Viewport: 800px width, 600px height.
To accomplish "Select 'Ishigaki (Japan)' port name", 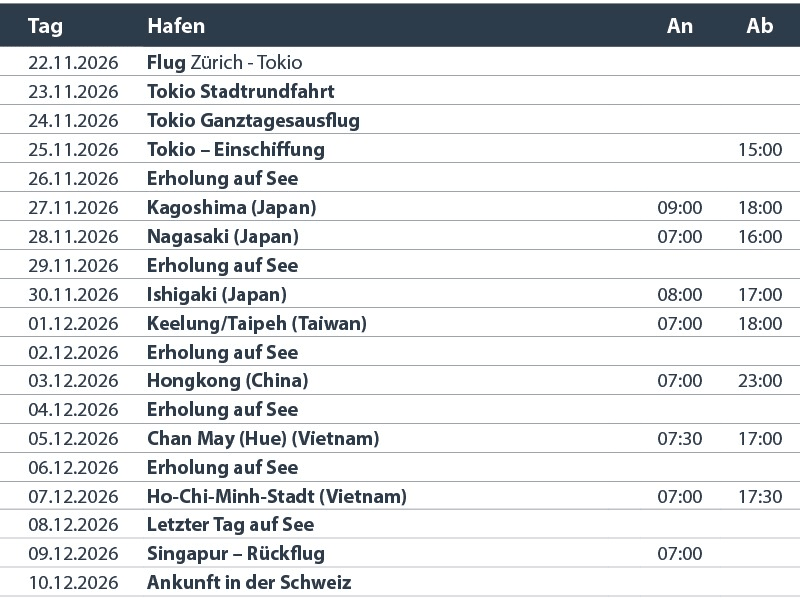I will pyautogui.click(x=216, y=295).
